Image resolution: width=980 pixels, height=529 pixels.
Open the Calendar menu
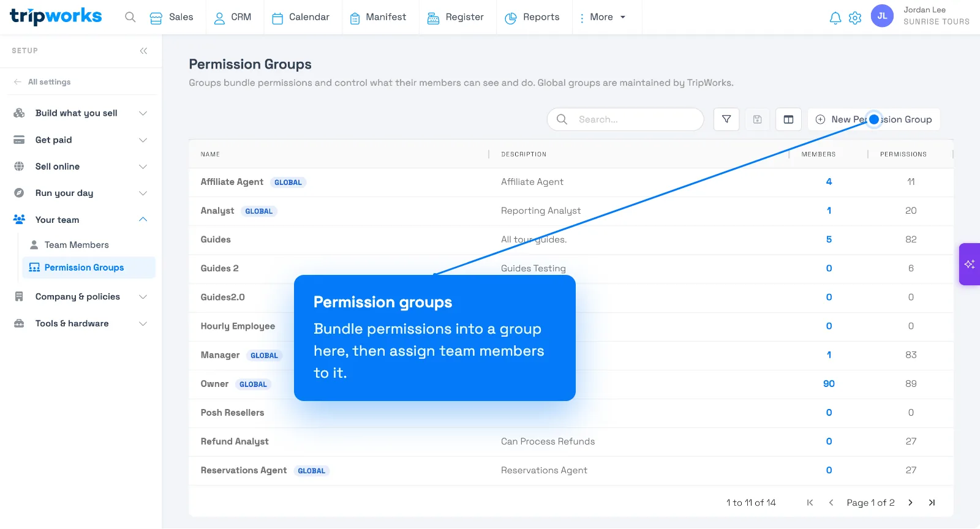click(301, 17)
